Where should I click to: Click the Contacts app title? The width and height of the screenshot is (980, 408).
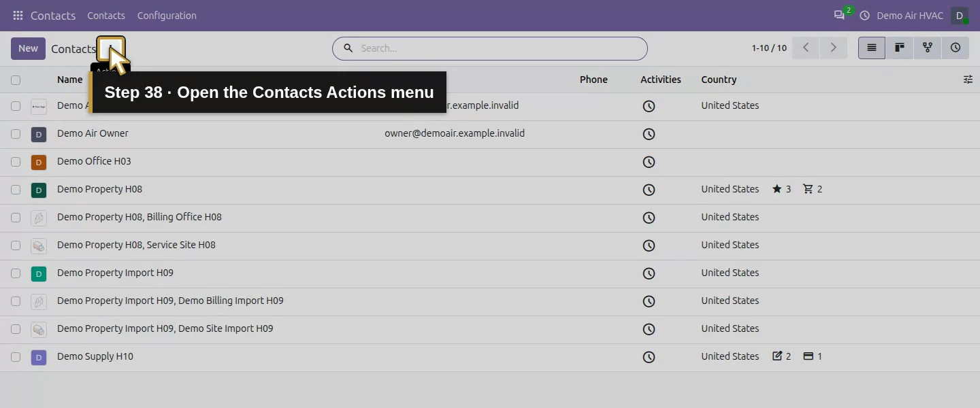(53, 15)
